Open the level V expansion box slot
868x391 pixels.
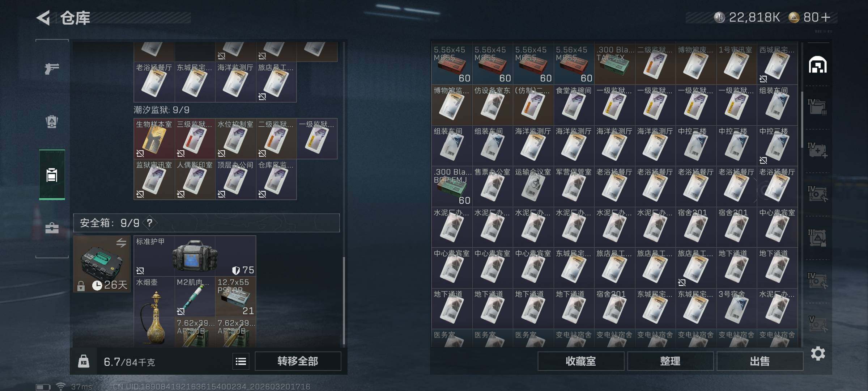[x=817, y=324]
